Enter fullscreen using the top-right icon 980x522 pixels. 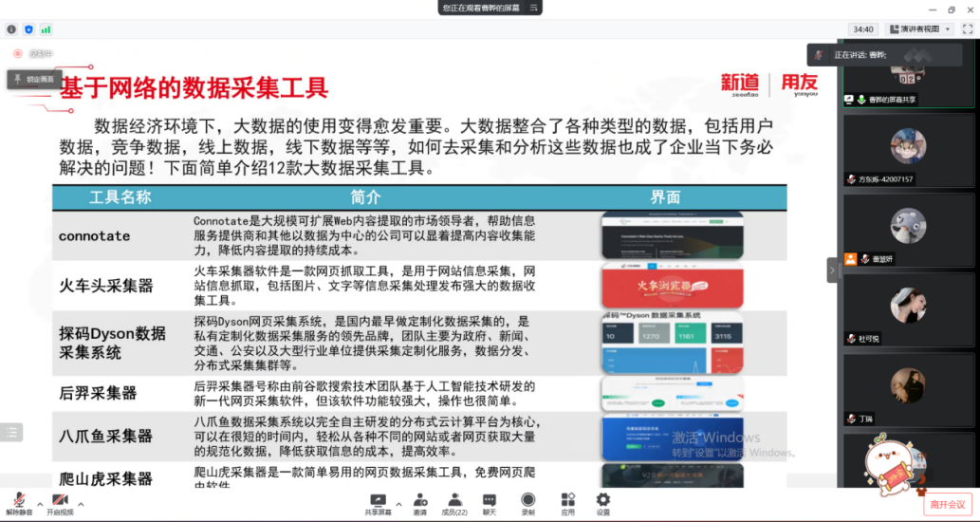(967, 29)
